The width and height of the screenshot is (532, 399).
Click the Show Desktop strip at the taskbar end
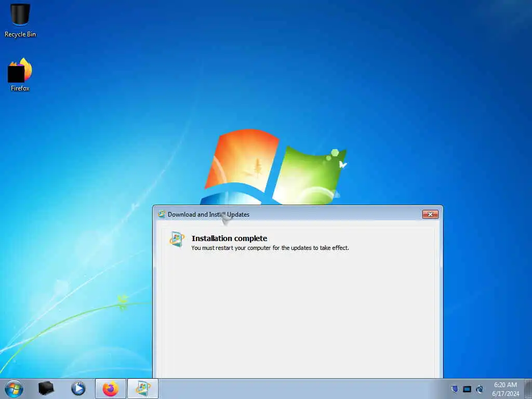[x=528, y=389]
